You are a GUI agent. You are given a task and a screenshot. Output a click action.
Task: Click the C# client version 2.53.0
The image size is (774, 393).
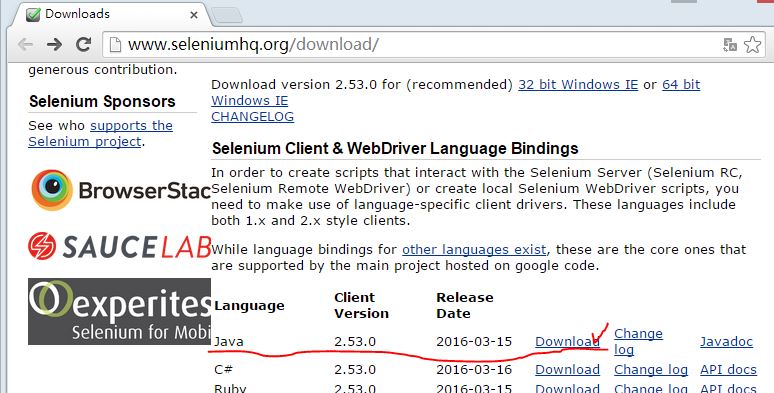pos(355,370)
